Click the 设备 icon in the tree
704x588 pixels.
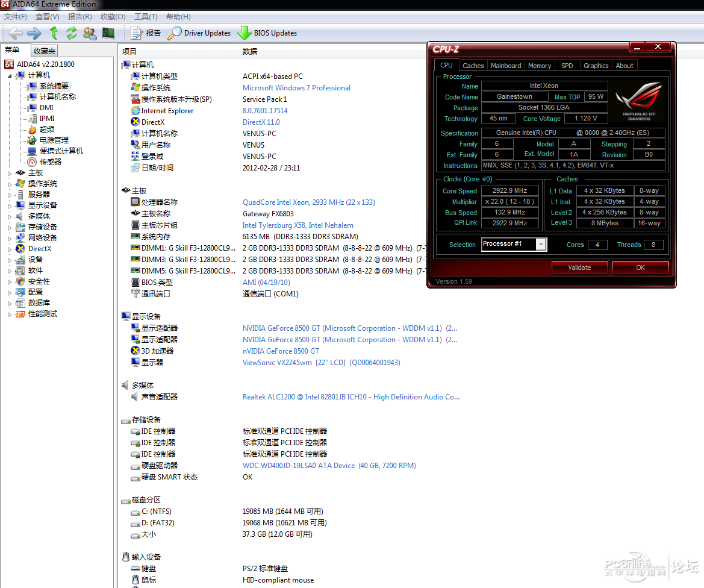click(20, 260)
